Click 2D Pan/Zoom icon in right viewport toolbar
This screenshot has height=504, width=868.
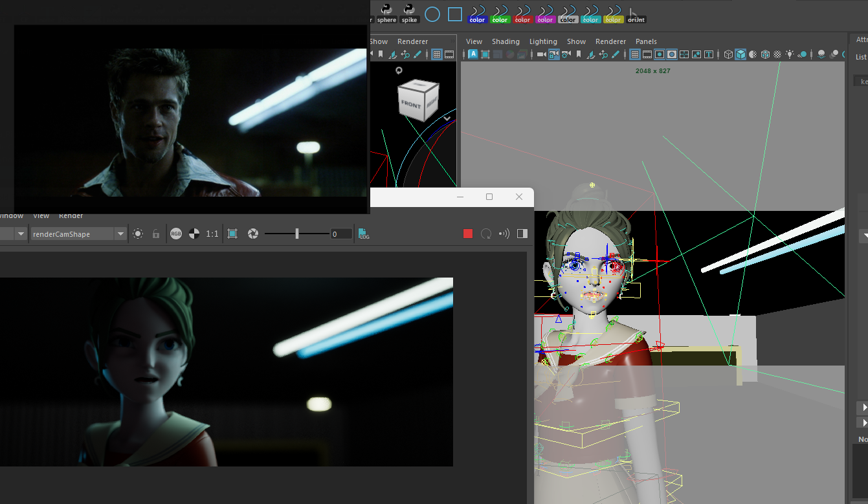click(x=603, y=54)
